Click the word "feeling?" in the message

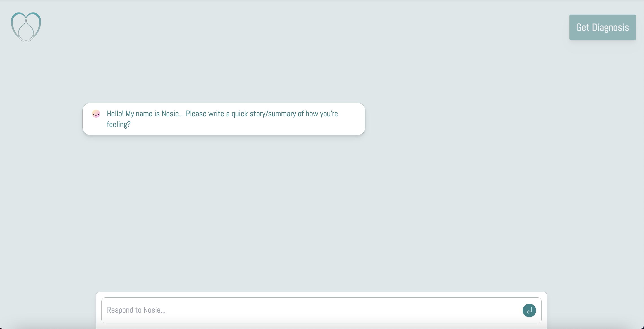point(118,125)
